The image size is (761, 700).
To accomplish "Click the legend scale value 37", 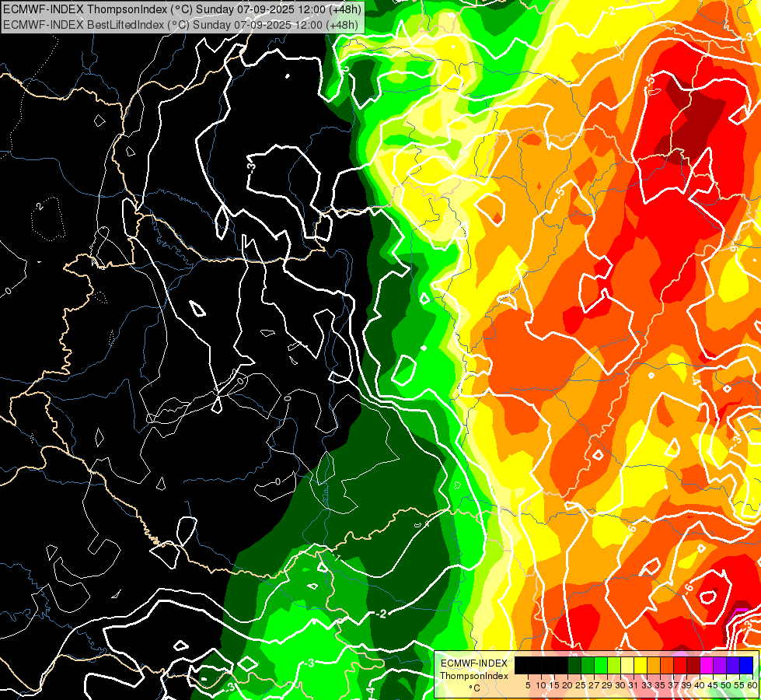I will pos(673,685).
